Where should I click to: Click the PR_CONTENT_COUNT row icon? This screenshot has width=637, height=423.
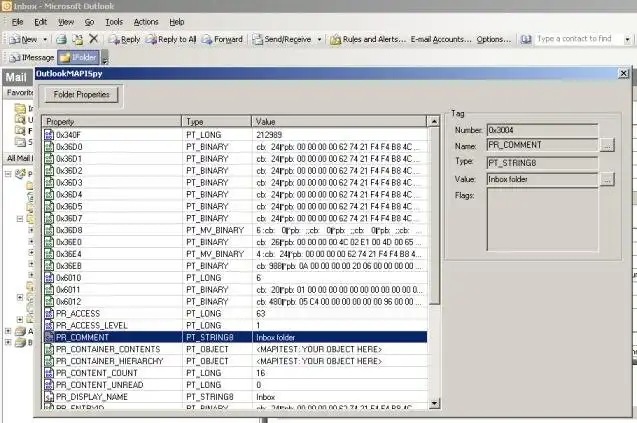[49, 373]
